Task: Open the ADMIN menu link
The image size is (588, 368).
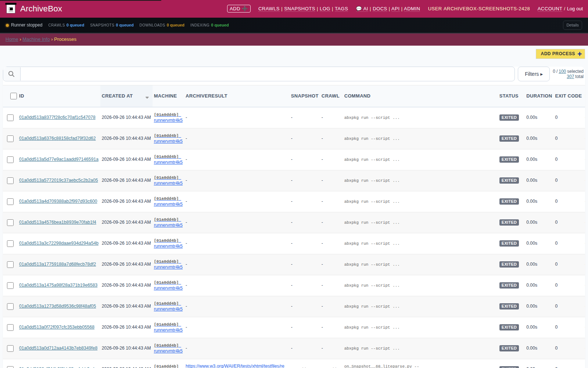Action: click(412, 9)
